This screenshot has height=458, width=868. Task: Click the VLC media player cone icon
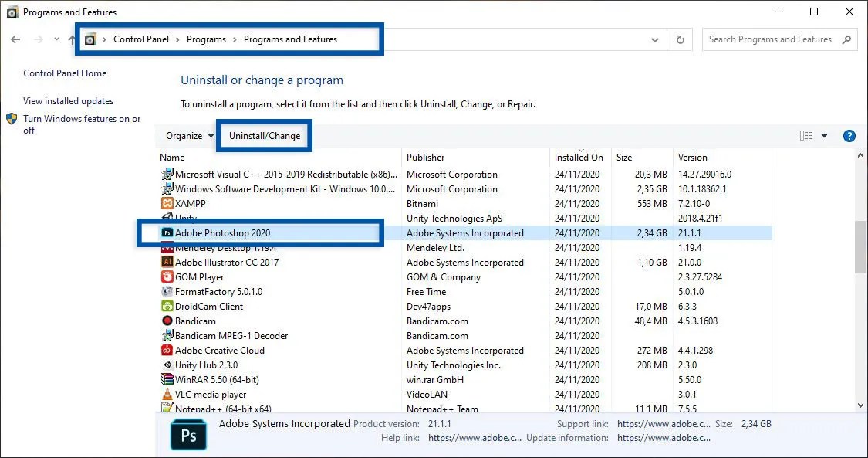pyautogui.click(x=167, y=394)
